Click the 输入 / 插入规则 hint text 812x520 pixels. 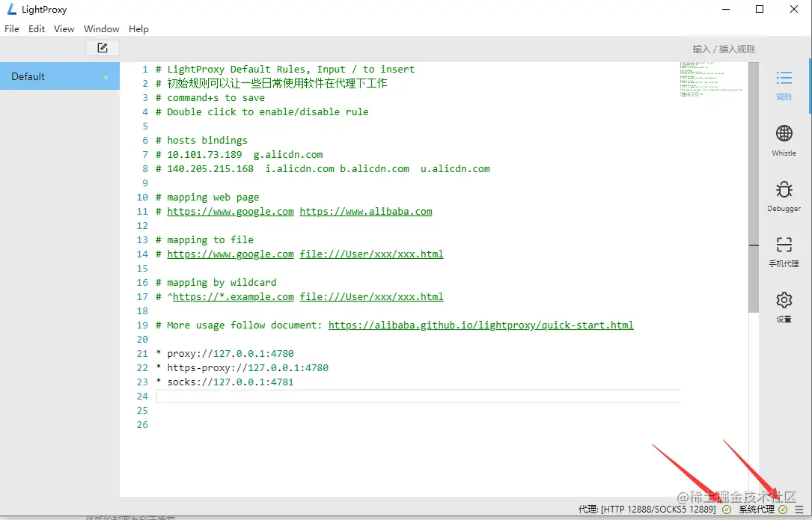click(724, 49)
